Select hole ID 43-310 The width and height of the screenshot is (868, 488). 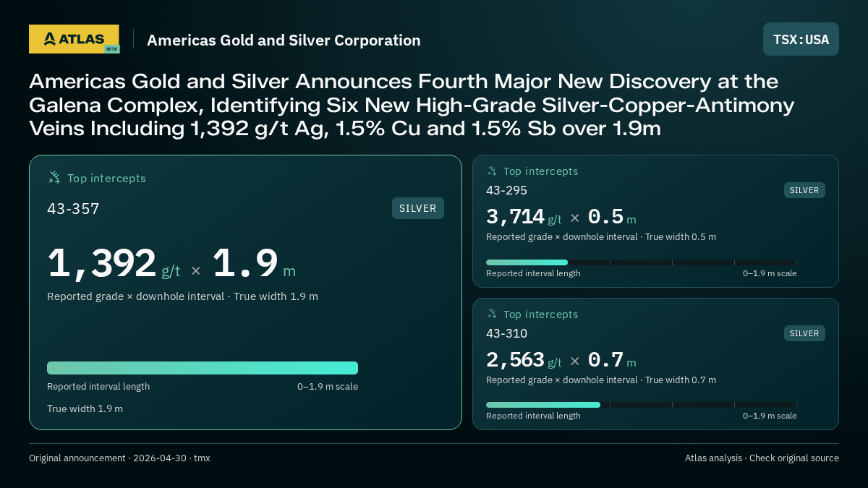[x=506, y=334]
